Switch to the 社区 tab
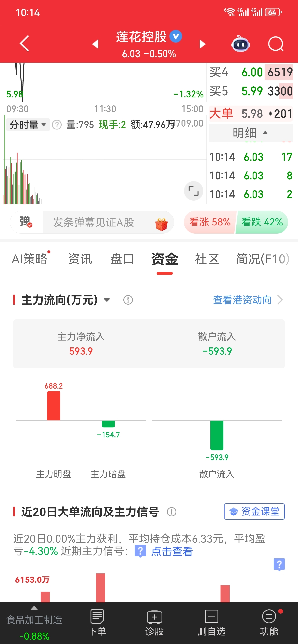Image resolution: width=298 pixels, height=644 pixels. coord(207,259)
